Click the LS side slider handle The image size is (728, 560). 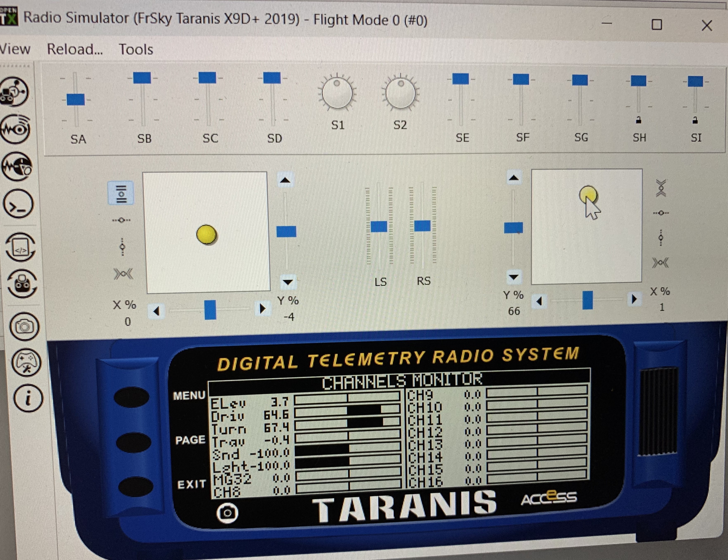[x=379, y=227]
